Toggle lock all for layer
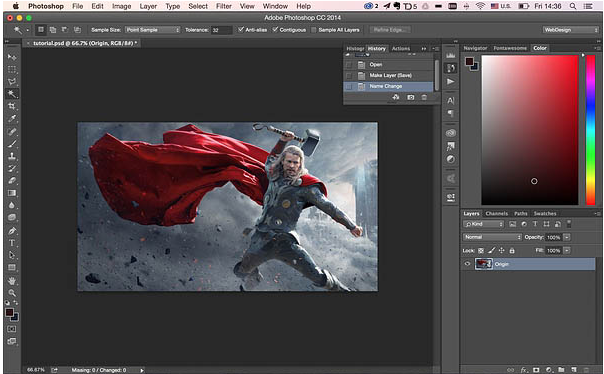Screen dimensions: 604x374 pos(512,251)
